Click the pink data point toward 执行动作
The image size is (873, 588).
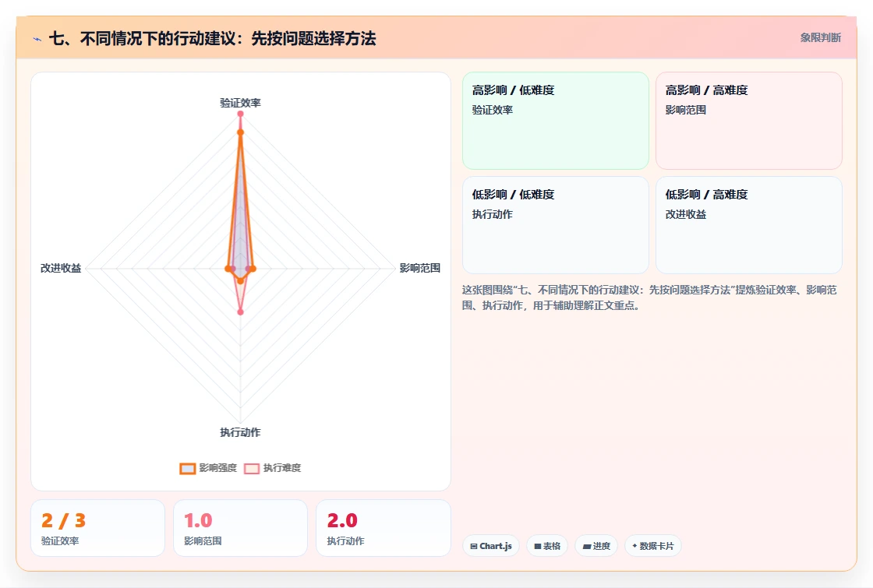coord(241,312)
